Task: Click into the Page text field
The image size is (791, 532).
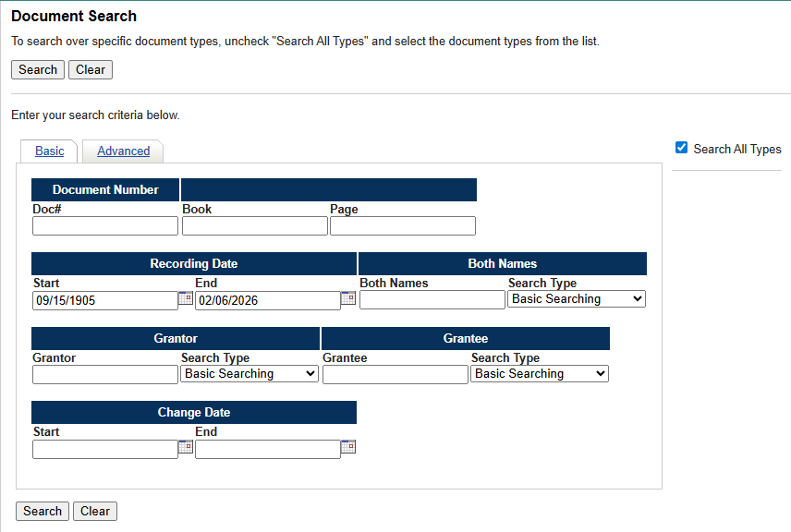Action: tap(403, 226)
